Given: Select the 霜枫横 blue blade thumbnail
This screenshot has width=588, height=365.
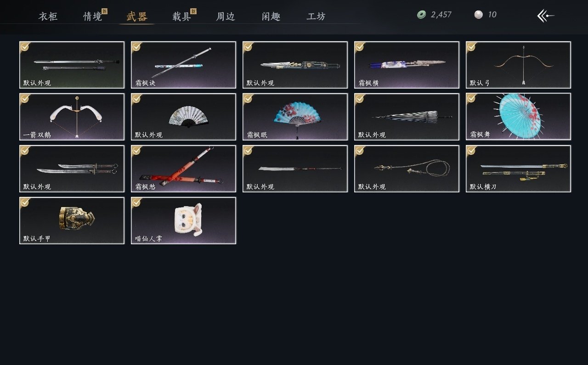Looking at the screenshot, I should tap(407, 65).
